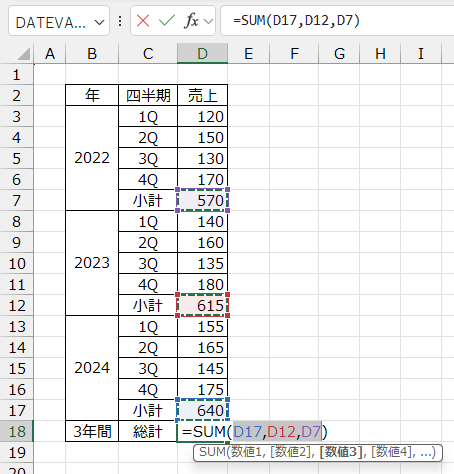Click the 4Q cell in row 16
454x474 pixels.
point(148,389)
